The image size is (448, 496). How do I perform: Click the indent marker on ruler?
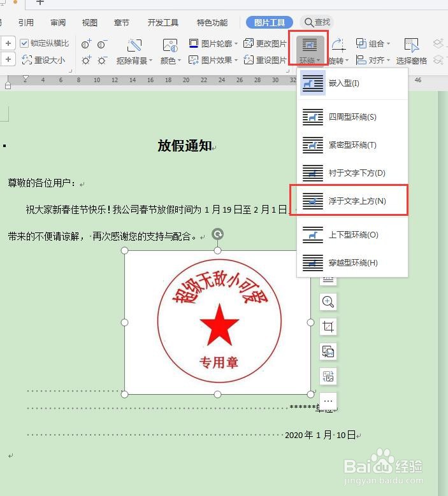25,79
